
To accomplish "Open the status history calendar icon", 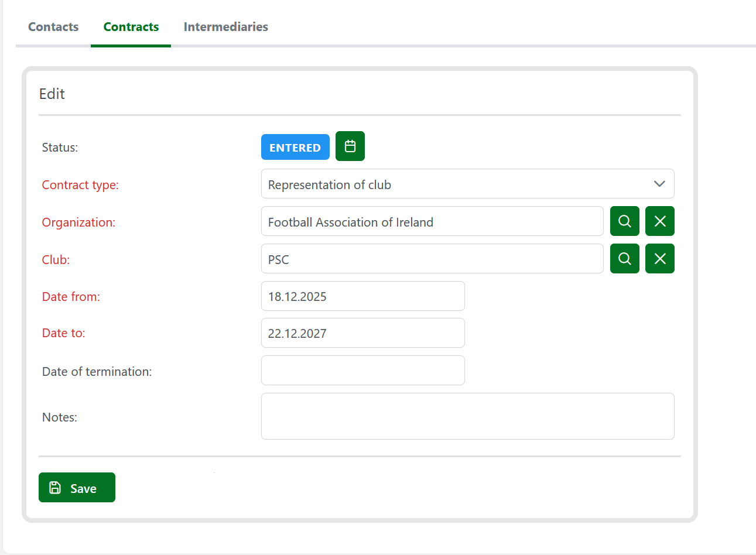I will click(350, 146).
